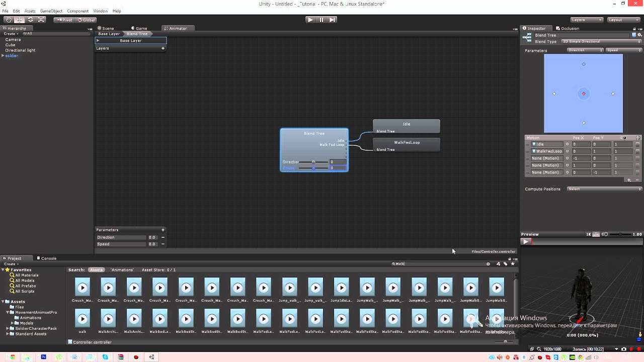Open Hierarchy Create dropdown

click(x=11, y=34)
